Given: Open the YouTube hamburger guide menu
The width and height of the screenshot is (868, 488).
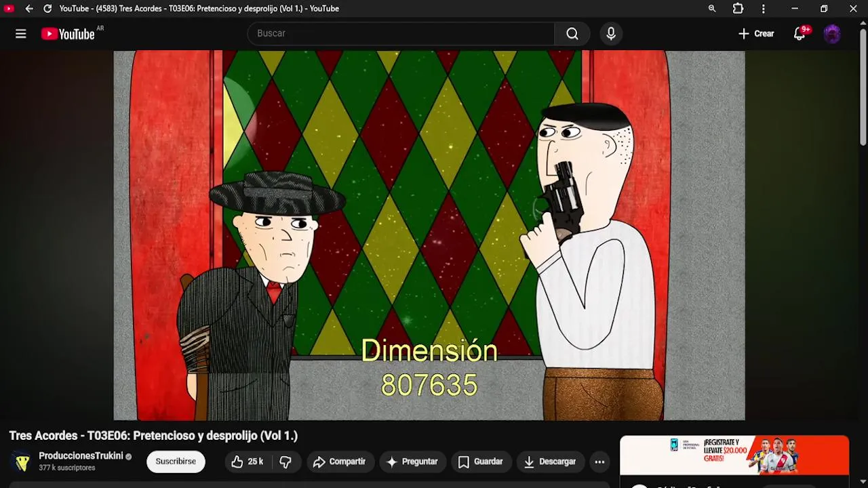Looking at the screenshot, I should coord(21,34).
